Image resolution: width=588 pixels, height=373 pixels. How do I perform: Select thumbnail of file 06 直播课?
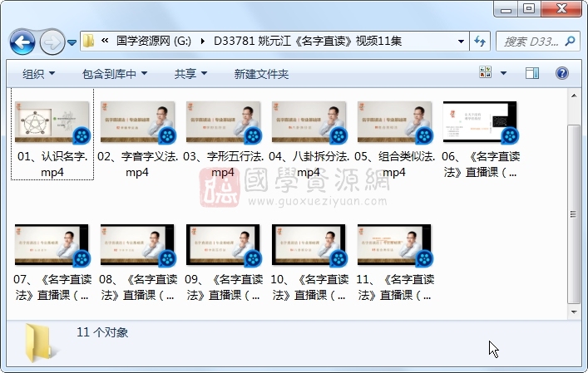point(480,122)
